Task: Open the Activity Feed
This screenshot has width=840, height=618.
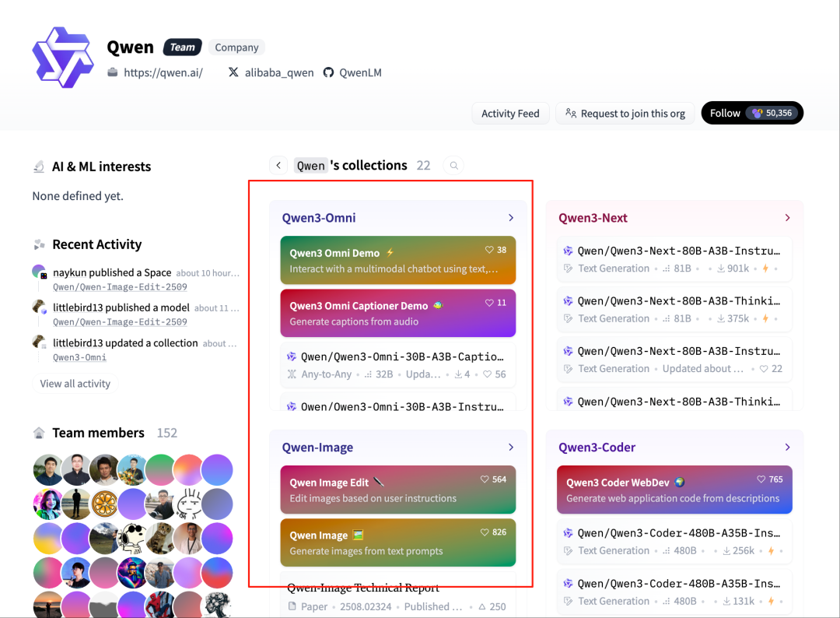Action: pyautogui.click(x=510, y=113)
